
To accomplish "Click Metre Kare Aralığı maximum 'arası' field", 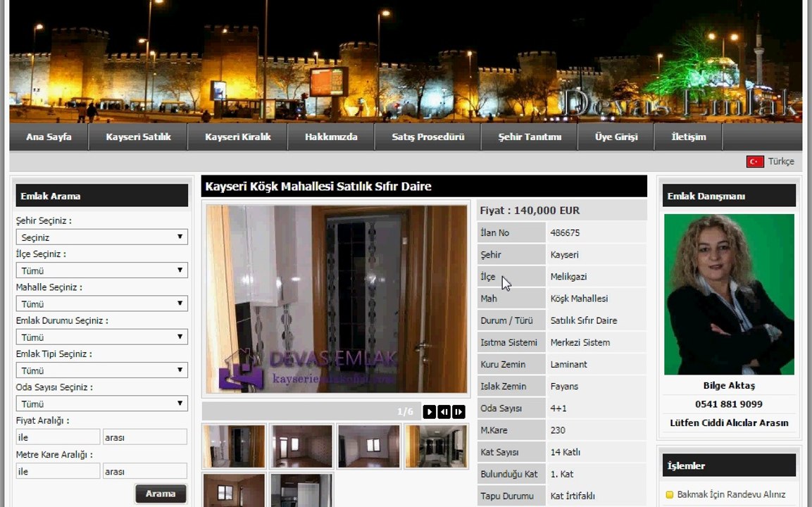I will tap(145, 471).
